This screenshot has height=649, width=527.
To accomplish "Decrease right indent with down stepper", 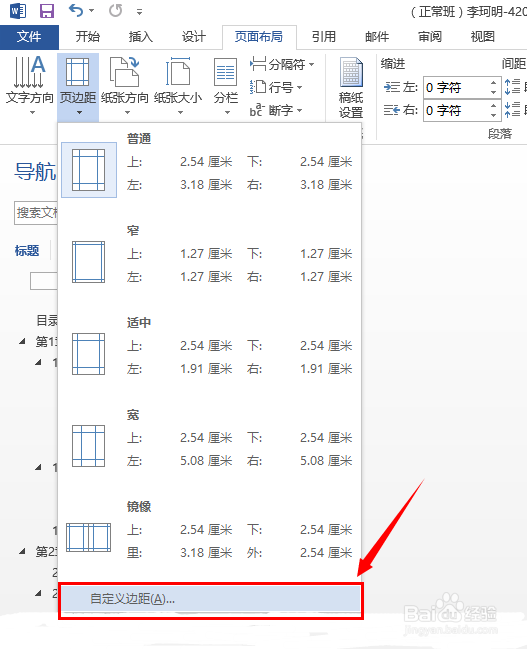I will click(x=493, y=116).
